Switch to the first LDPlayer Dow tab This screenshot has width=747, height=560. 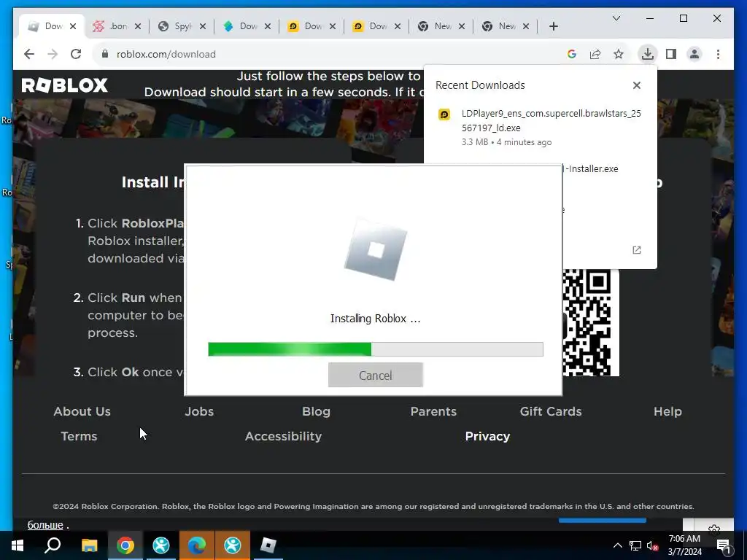[x=311, y=26]
